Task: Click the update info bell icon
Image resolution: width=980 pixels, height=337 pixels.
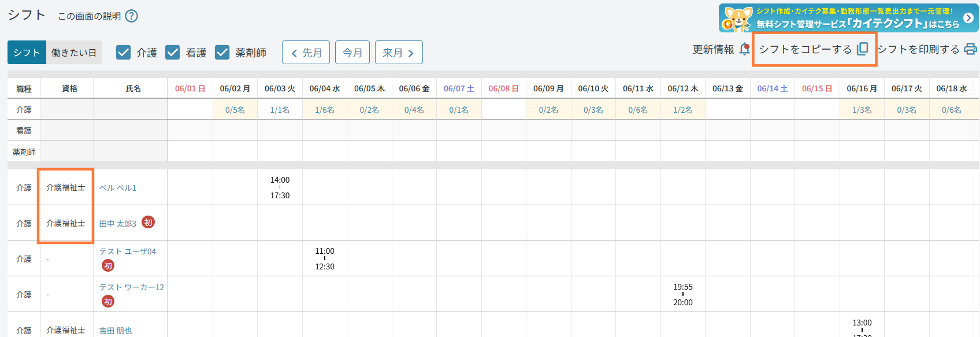Action: pyautogui.click(x=745, y=49)
